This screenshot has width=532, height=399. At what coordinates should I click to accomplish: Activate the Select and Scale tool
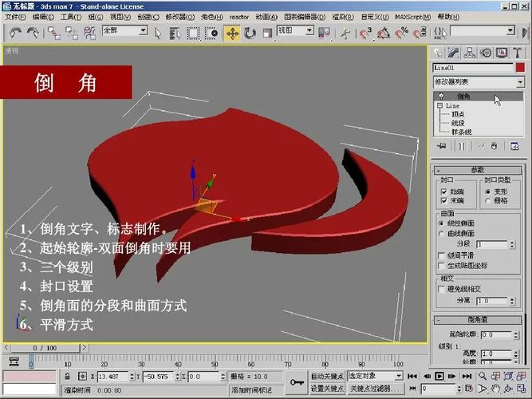coord(267,34)
